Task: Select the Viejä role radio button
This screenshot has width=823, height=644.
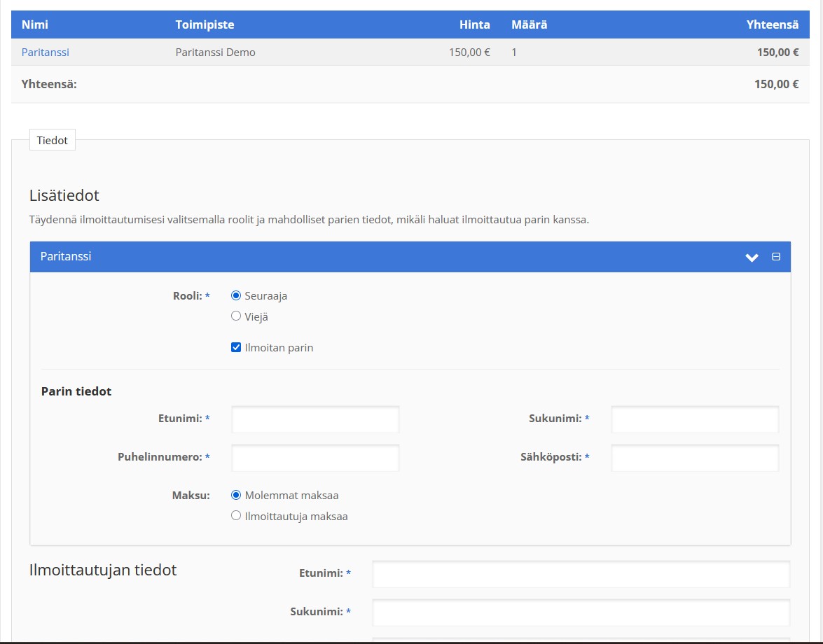Action: coord(236,316)
